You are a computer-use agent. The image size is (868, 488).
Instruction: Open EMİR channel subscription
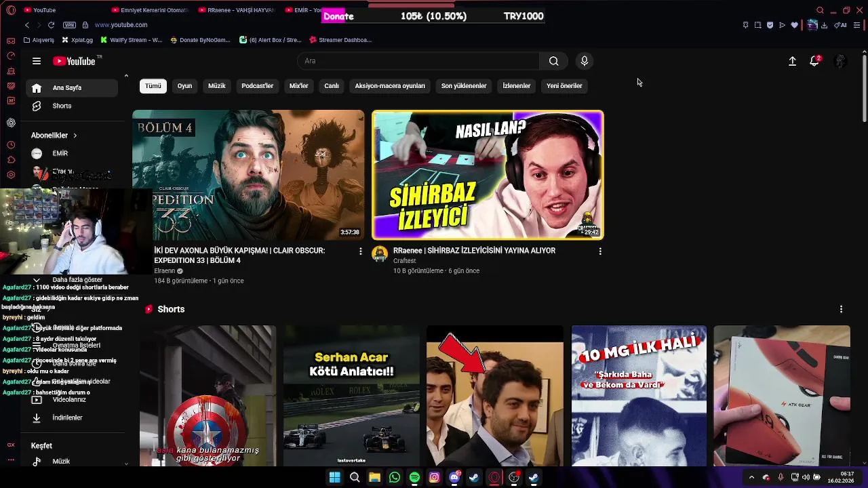pyautogui.click(x=72, y=153)
